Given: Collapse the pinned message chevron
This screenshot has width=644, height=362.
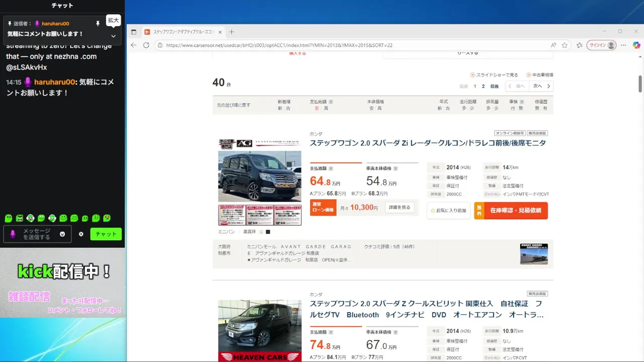Looking at the screenshot, I should point(113,36).
